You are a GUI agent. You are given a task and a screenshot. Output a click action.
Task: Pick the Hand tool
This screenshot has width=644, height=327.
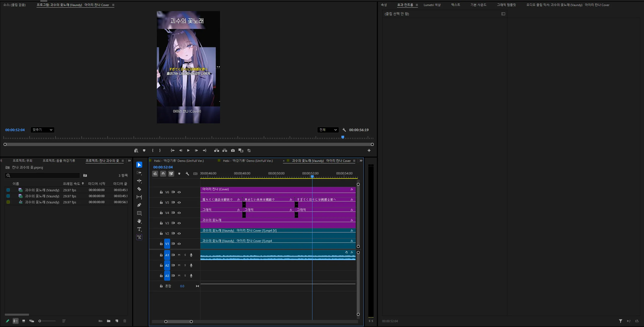(x=139, y=221)
